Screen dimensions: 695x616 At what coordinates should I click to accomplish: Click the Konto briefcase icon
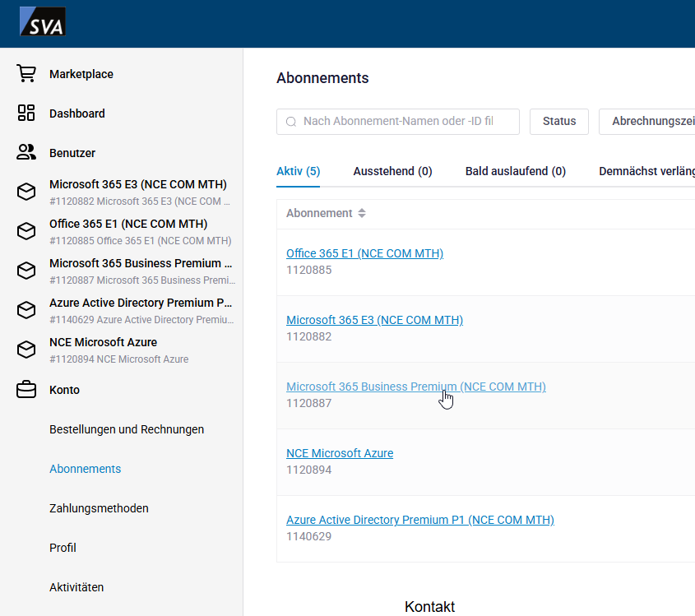coord(26,390)
